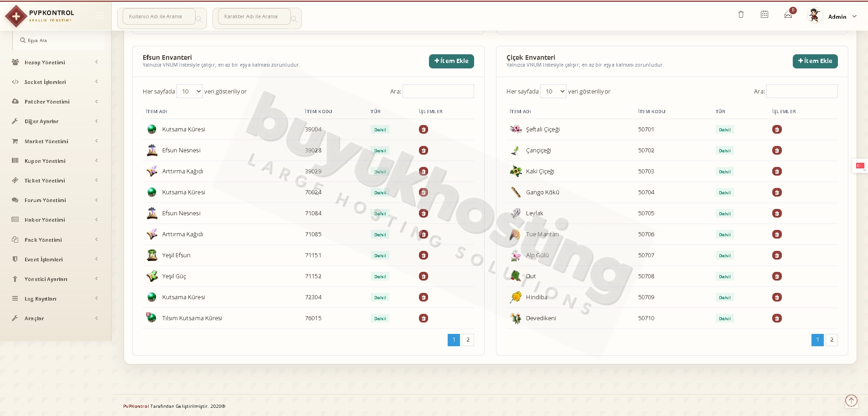Click İtem Ekle in Çiçek Envanteri
Screen dimensions: 868x416
point(815,61)
